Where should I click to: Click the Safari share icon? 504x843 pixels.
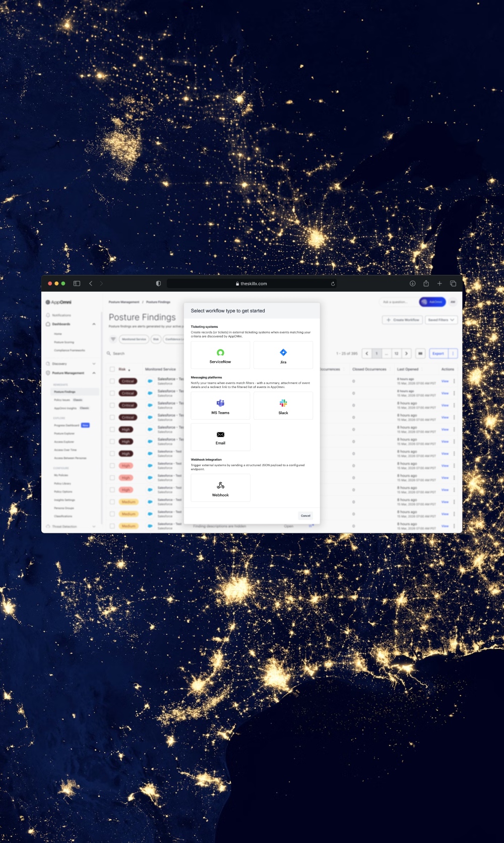[426, 284]
